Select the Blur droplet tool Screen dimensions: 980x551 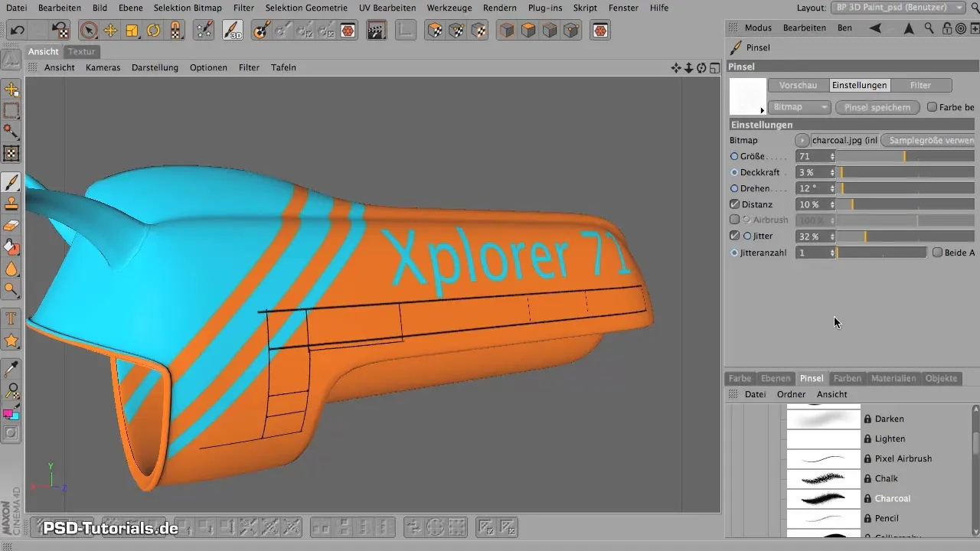[x=11, y=269]
